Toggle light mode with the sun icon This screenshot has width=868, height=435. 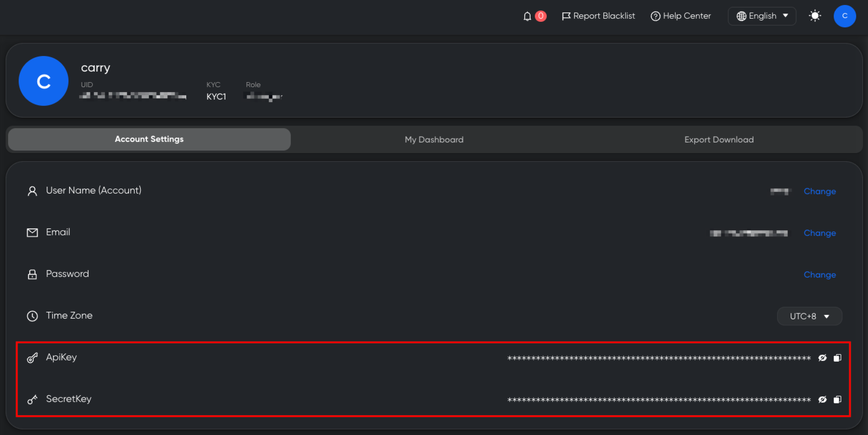(x=814, y=16)
